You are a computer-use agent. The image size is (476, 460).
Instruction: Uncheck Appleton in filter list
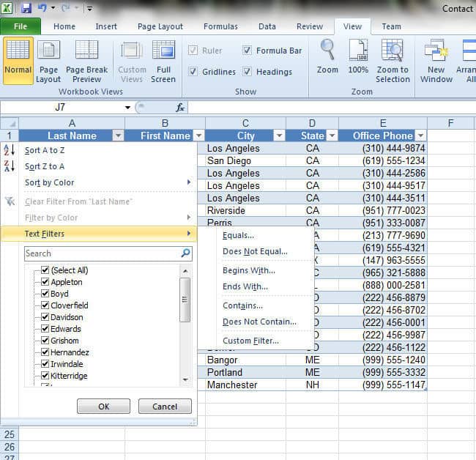(x=45, y=282)
